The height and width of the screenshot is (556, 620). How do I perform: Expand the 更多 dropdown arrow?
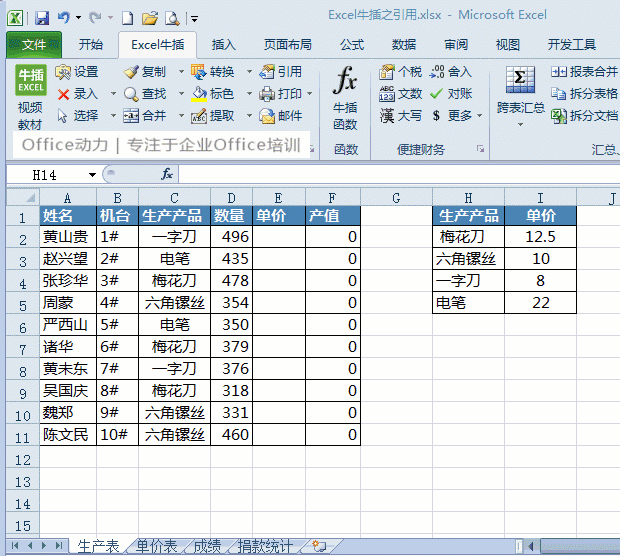point(480,116)
